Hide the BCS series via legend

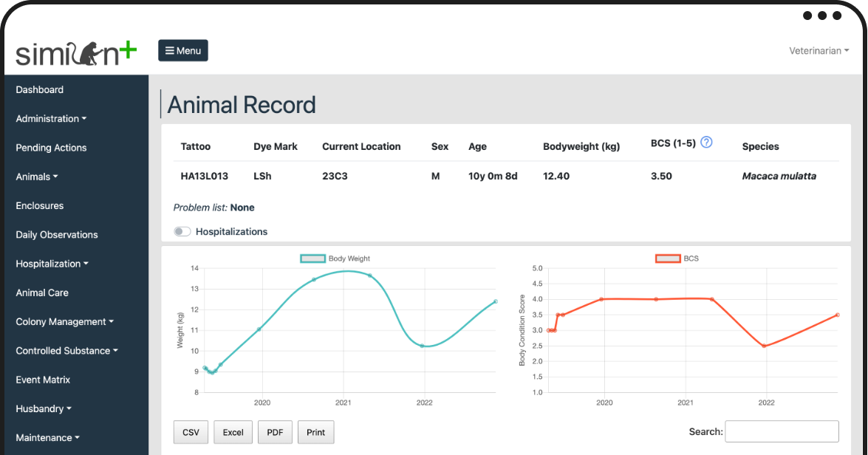[x=668, y=259]
